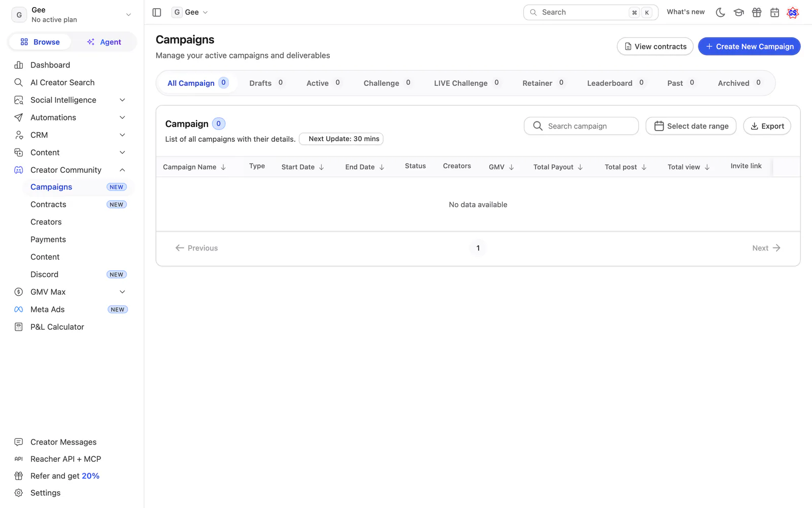
Task: Open the Gee account plan selector
Action: (72, 15)
